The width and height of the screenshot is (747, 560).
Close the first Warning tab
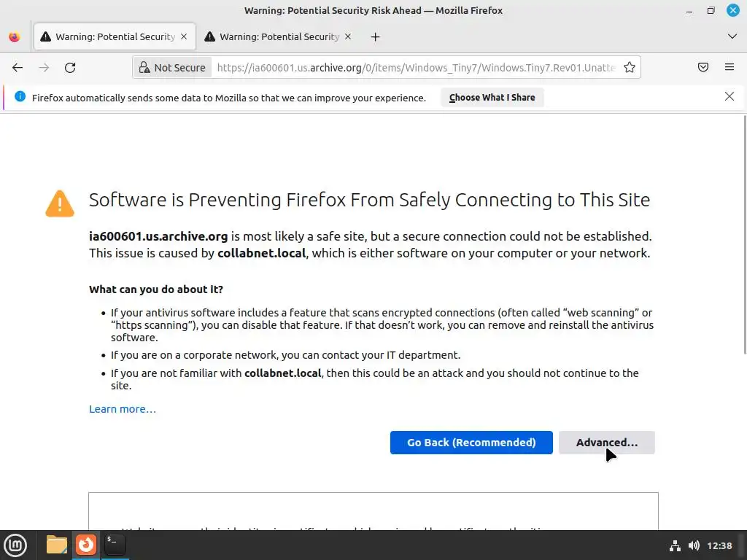pos(184,36)
